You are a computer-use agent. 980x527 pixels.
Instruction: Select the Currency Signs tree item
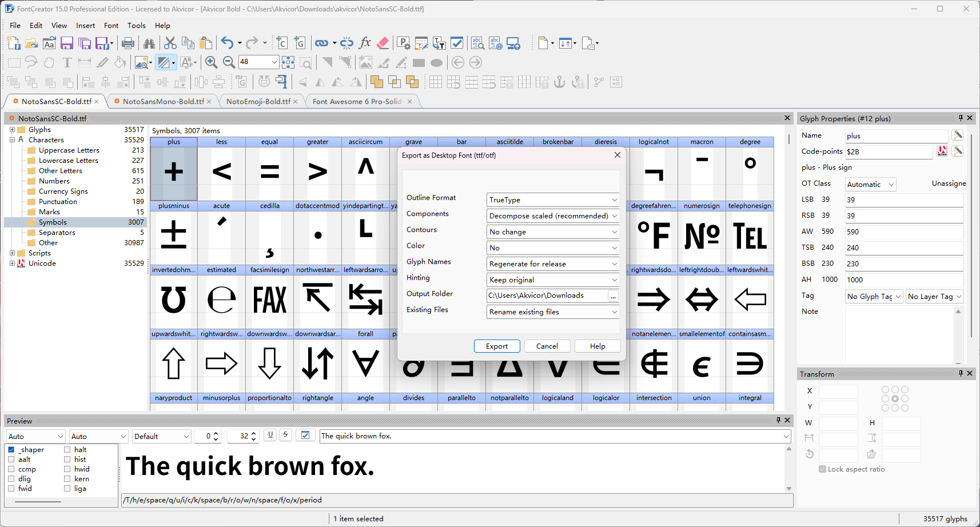click(x=63, y=191)
